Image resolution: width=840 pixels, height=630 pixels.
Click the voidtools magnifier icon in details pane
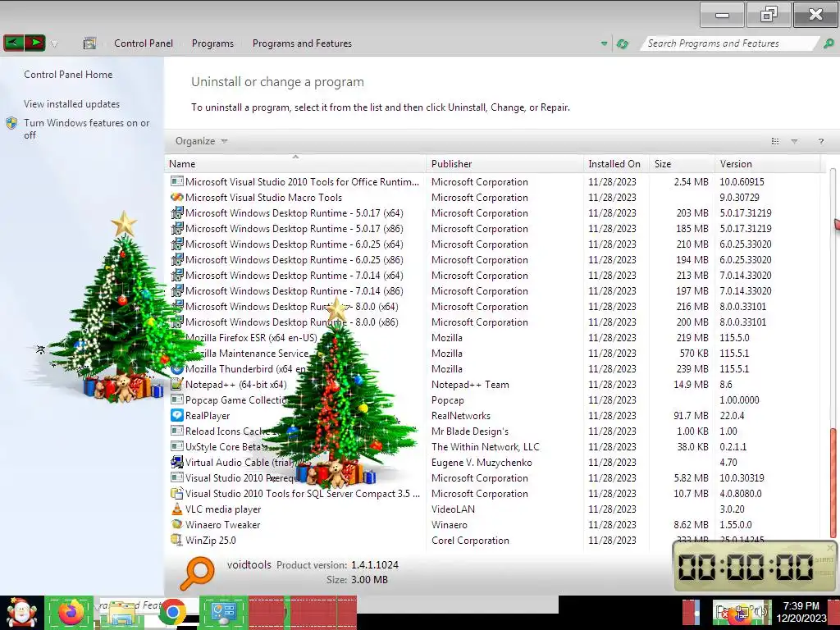tap(197, 573)
